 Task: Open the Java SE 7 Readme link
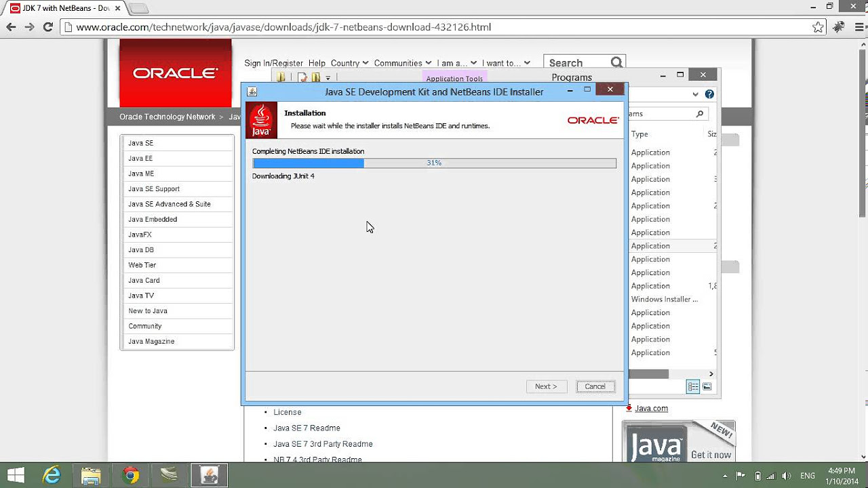pos(307,428)
